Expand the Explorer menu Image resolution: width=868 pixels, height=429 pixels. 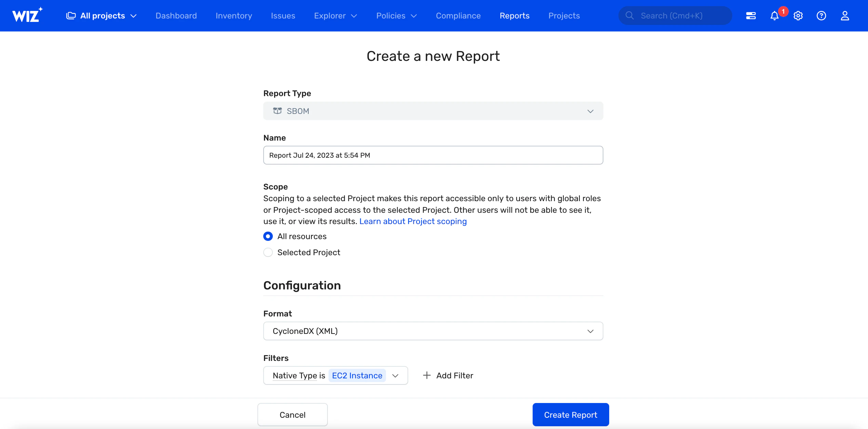tap(335, 16)
